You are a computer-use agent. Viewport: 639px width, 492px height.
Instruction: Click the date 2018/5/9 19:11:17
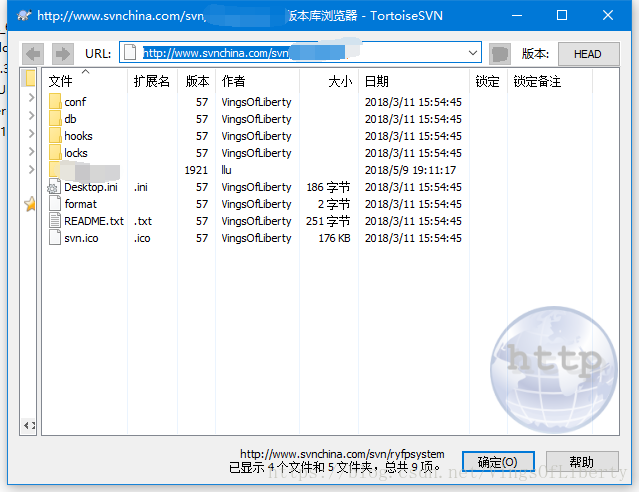coord(410,170)
